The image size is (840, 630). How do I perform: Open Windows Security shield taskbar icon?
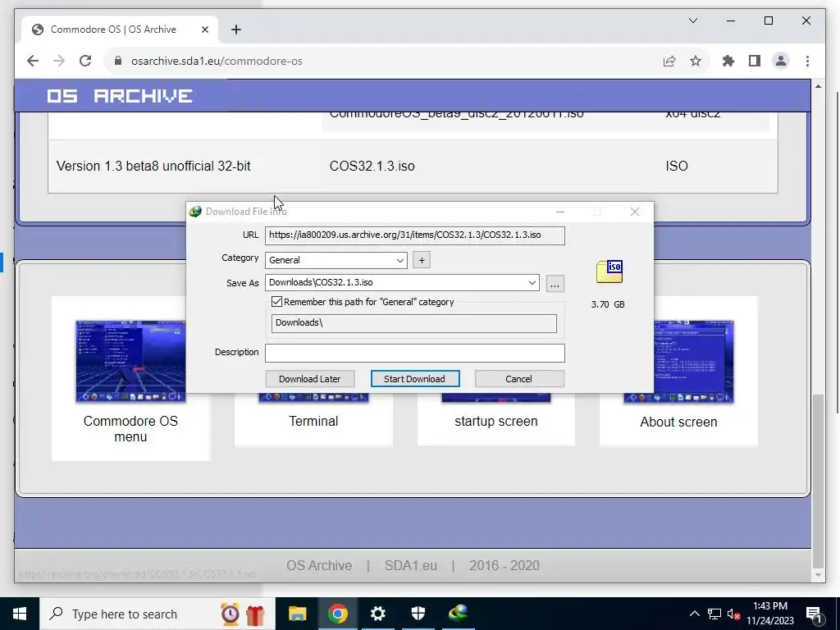pyautogui.click(x=418, y=614)
